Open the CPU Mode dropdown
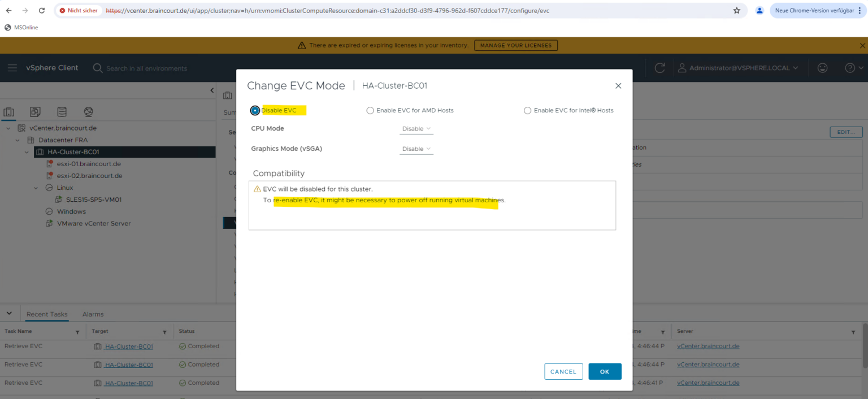Viewport: 868px width, 399px height. [416, 128]
